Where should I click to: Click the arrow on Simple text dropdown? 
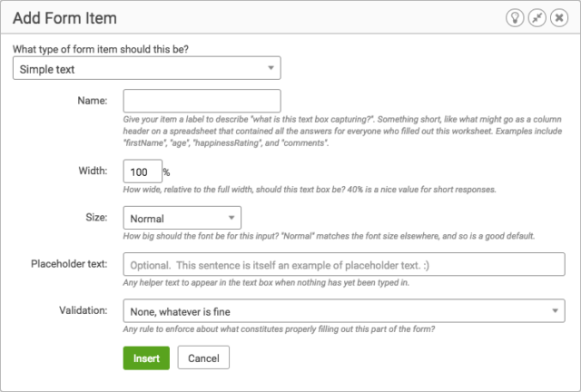click(271, 68)
